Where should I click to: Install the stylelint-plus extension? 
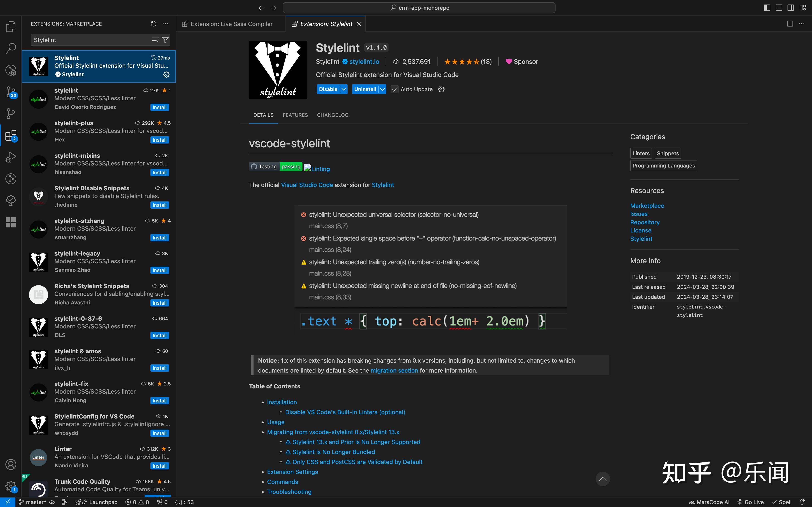tap(159, 140)
